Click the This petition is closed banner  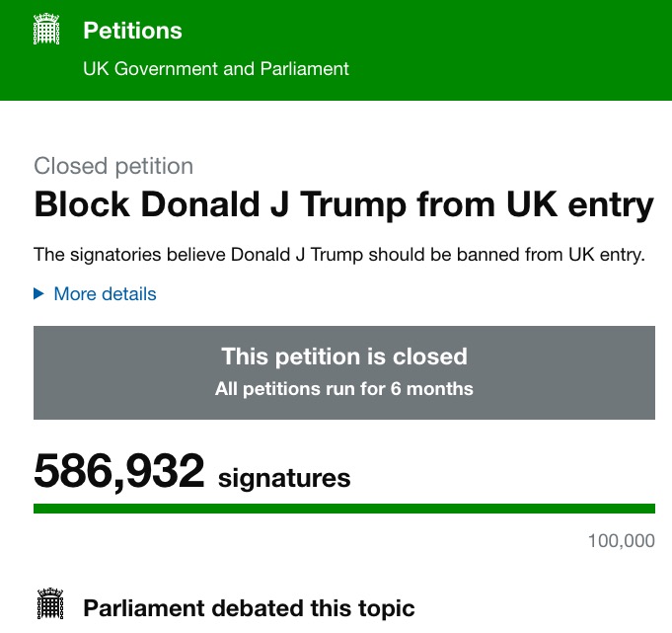tap(344, 356)
